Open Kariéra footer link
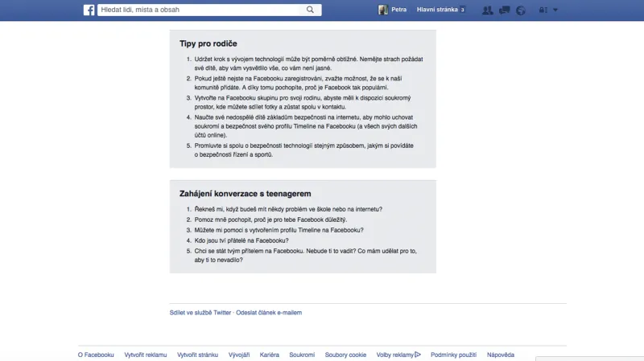644x361 pixels. 270,355
